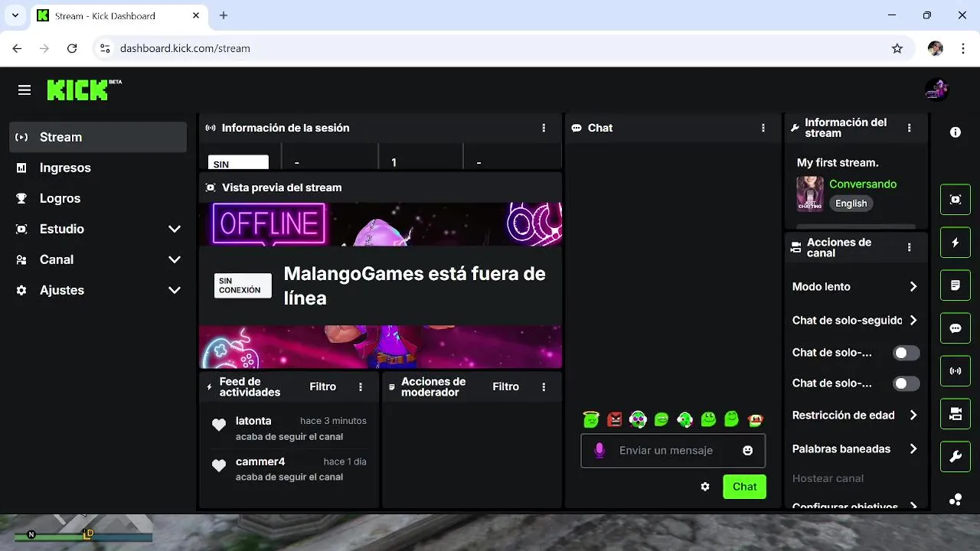
Task: Click the heart icon beside latonta
Action: tap(219, 425)
